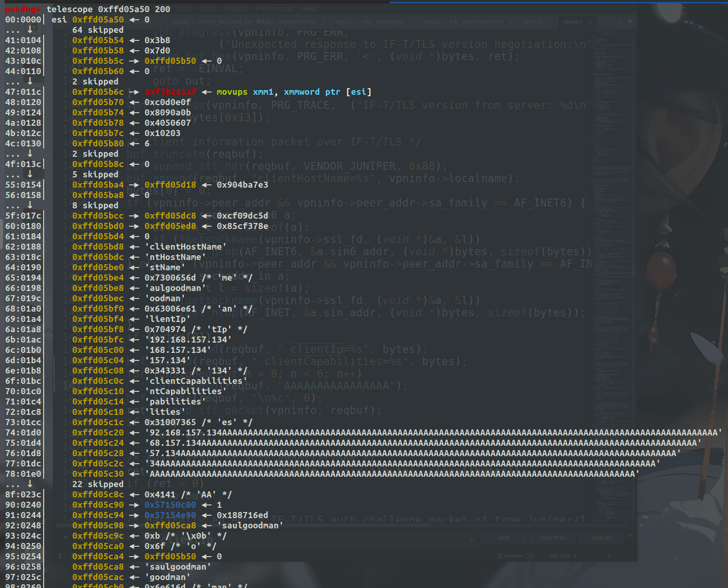Click the stack address 0xffd05b6c
Image resolution: width=728 pixels, height=588 pixels.
pyautogui.click(x=98, y=92)
